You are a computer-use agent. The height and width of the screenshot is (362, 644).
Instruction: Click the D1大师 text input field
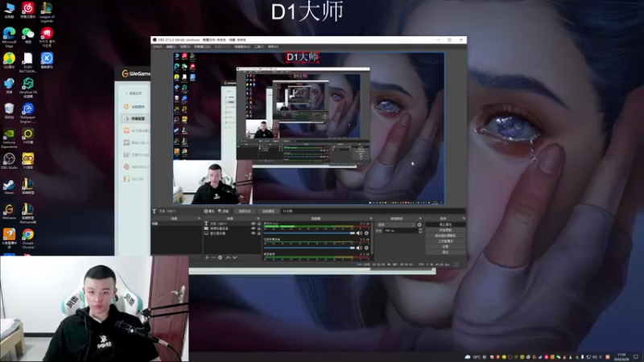pos(374,211)
